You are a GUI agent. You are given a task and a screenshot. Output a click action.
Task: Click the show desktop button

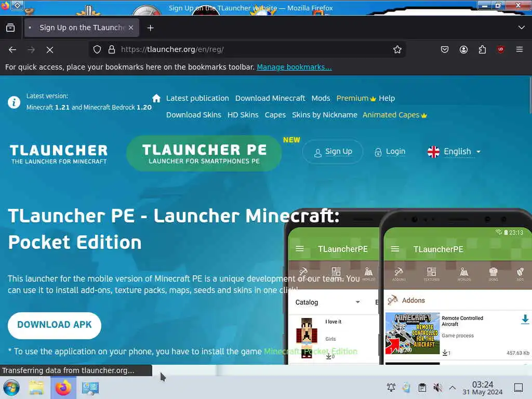coord(518,388)
